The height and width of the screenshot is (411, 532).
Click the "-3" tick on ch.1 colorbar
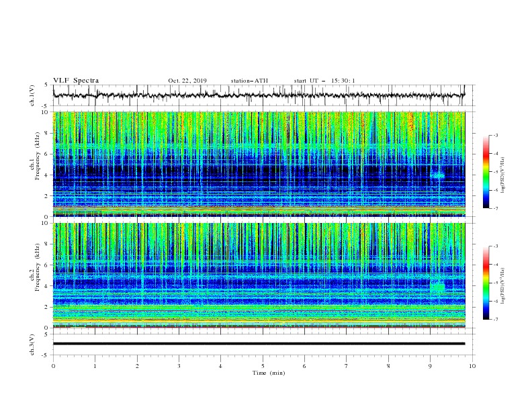pos(495,135)
